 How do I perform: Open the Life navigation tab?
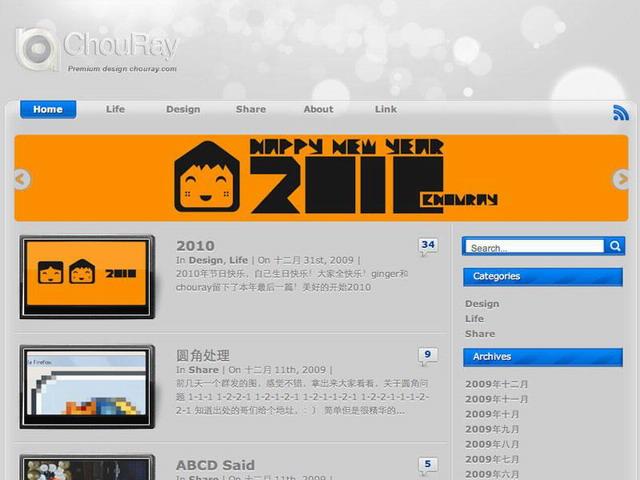[x=116, y=109]
